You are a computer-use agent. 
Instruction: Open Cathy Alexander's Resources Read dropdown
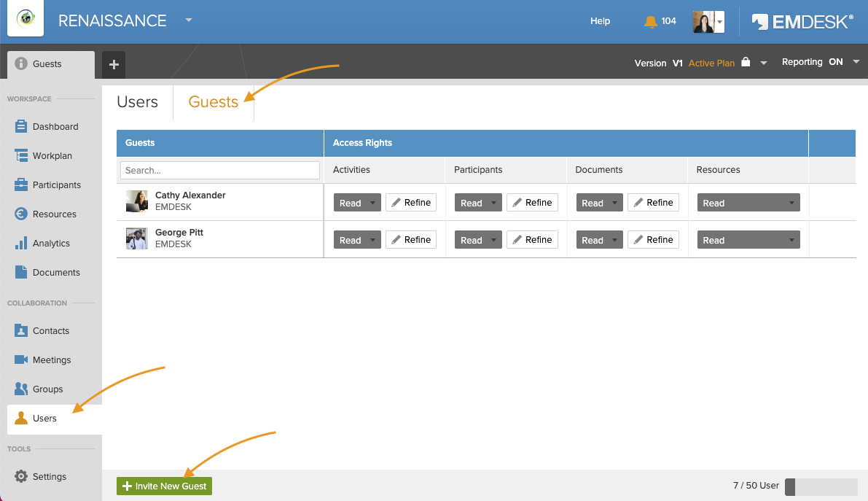pos(748,203)
